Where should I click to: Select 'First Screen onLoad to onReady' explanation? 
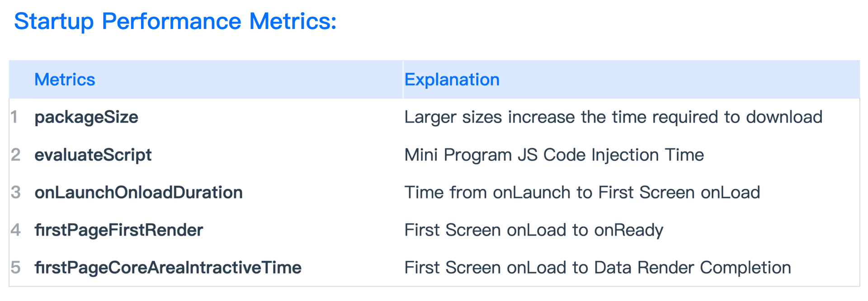[x=533, y=230]
